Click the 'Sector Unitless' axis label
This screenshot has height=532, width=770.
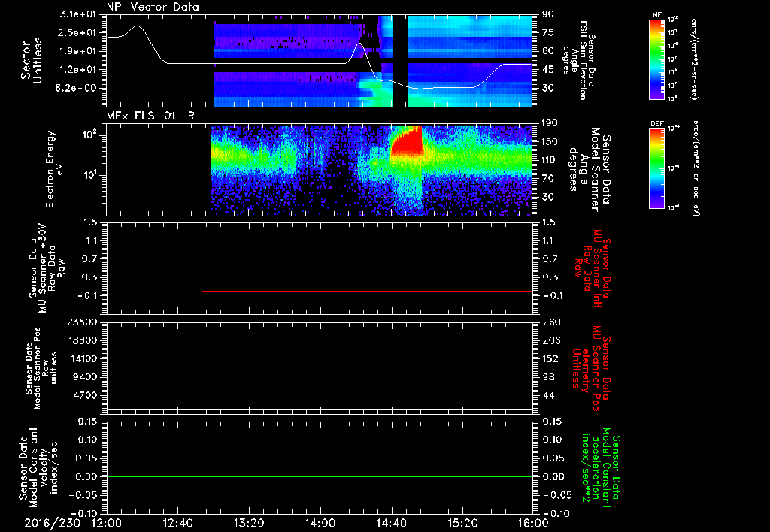pos(32,60)
